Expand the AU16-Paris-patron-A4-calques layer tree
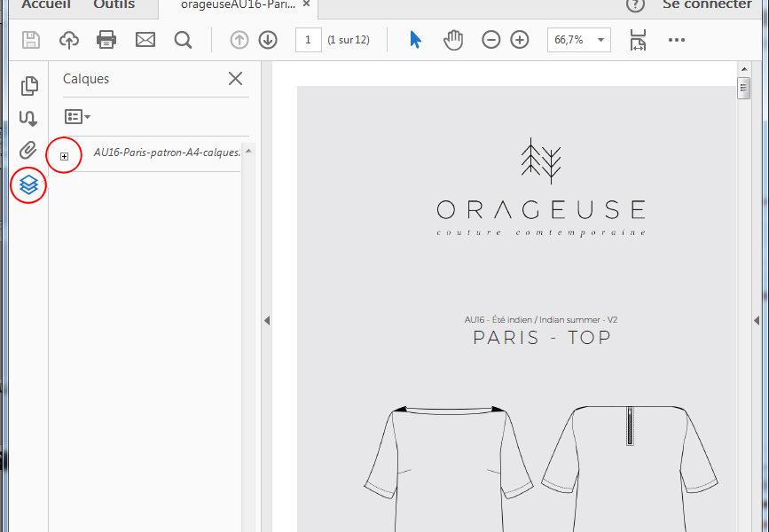The height and width of the screenshot is (532, 769). pyautogui.click(x=64, y=156)
